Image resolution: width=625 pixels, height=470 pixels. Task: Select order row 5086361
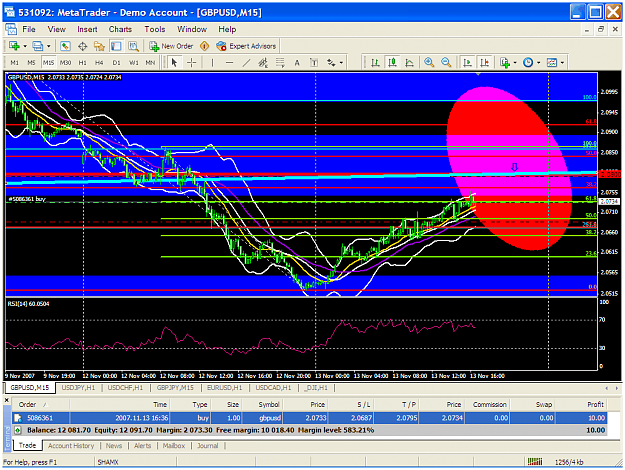(x=309, y=418)
